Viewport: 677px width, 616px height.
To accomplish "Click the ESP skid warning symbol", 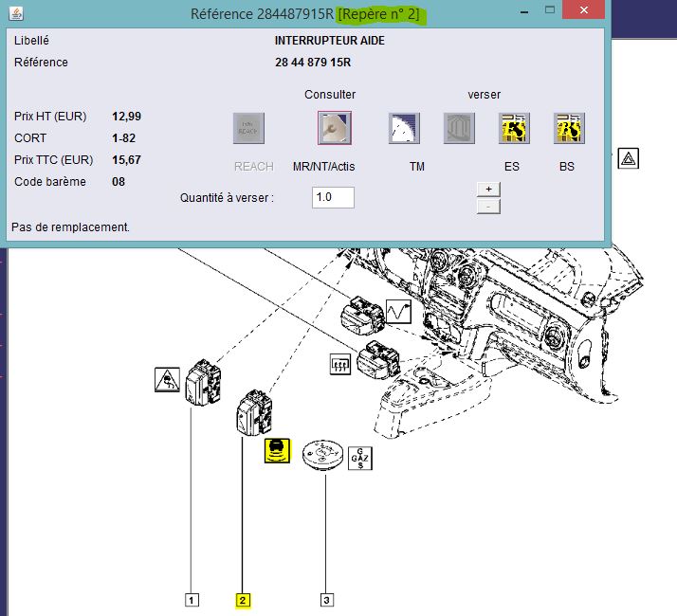I will coord(167,380).
